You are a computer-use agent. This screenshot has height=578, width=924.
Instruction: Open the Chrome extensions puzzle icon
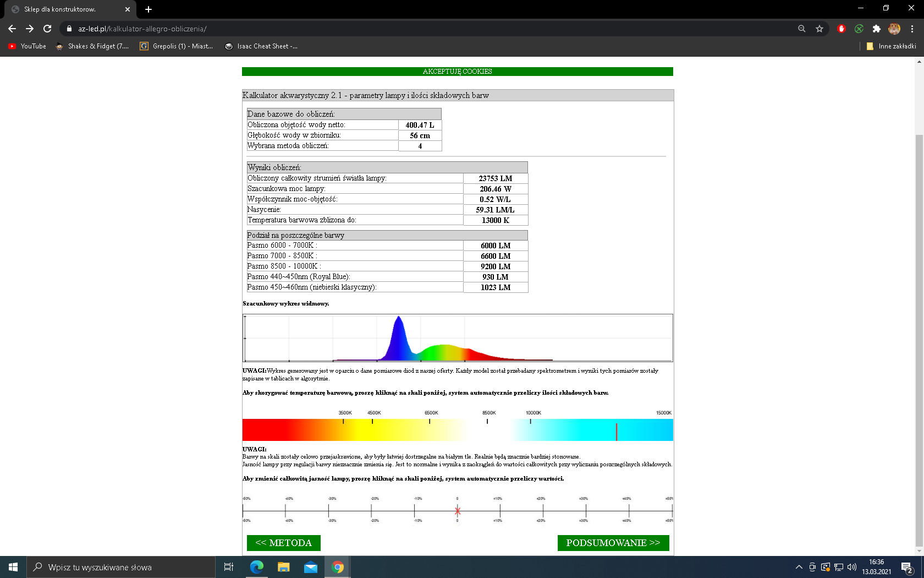pos(877,29)
